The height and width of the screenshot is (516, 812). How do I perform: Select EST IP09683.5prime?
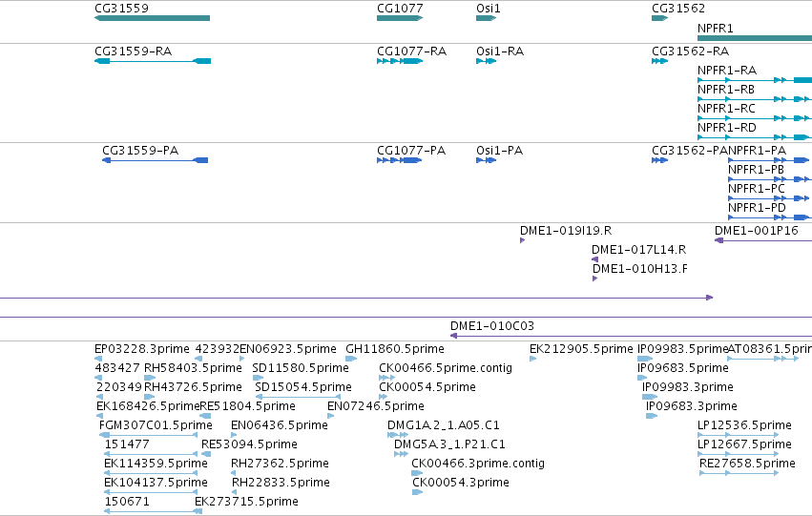point(642,378)
